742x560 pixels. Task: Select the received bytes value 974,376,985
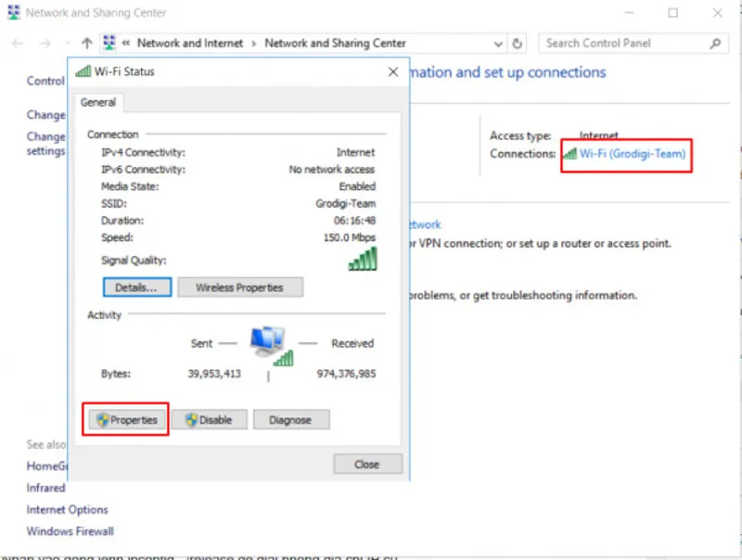click(x=346, y=374)
